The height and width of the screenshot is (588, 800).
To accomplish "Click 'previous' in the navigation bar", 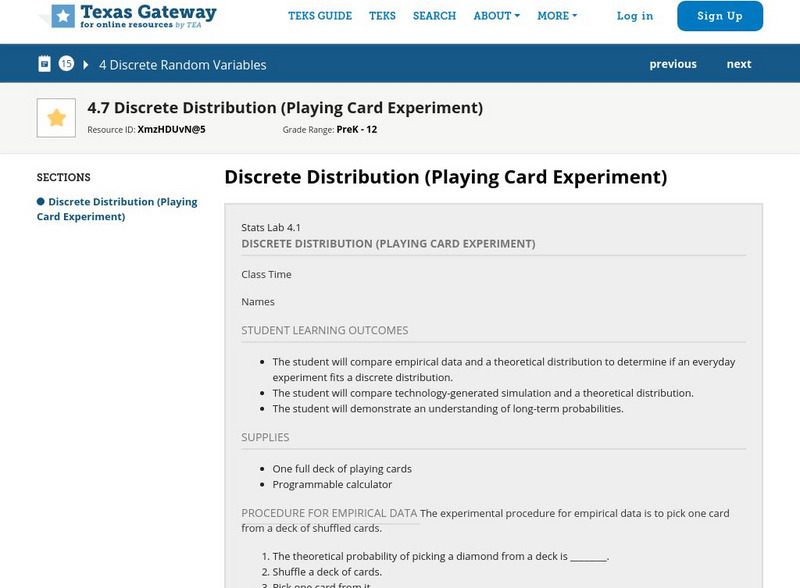I will pyautogui.click(x=673, y=63).
